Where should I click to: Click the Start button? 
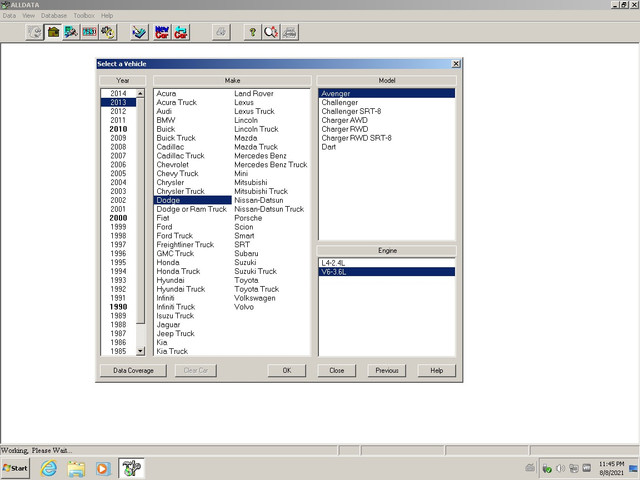click(x=15, y=468)
